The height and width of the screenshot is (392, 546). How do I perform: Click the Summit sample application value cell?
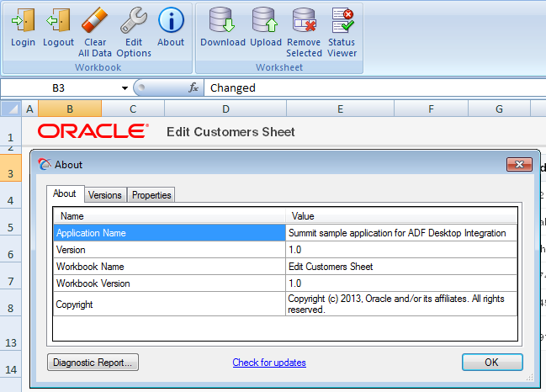(401, 232)
